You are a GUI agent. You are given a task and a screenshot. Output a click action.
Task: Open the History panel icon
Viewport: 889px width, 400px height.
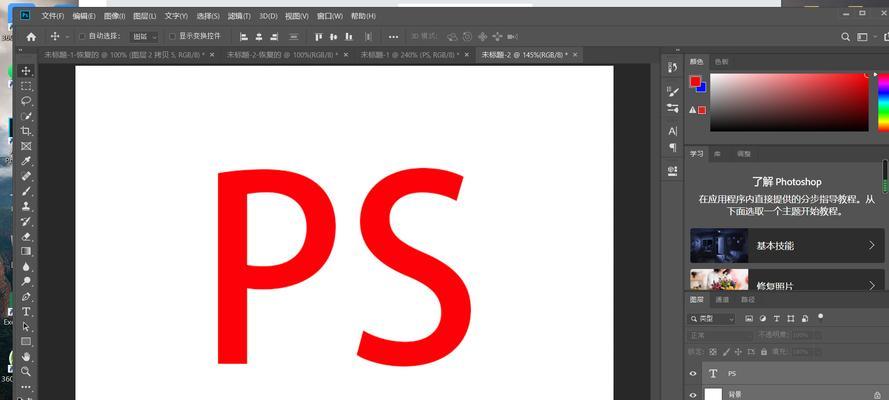tap(673, 67)
